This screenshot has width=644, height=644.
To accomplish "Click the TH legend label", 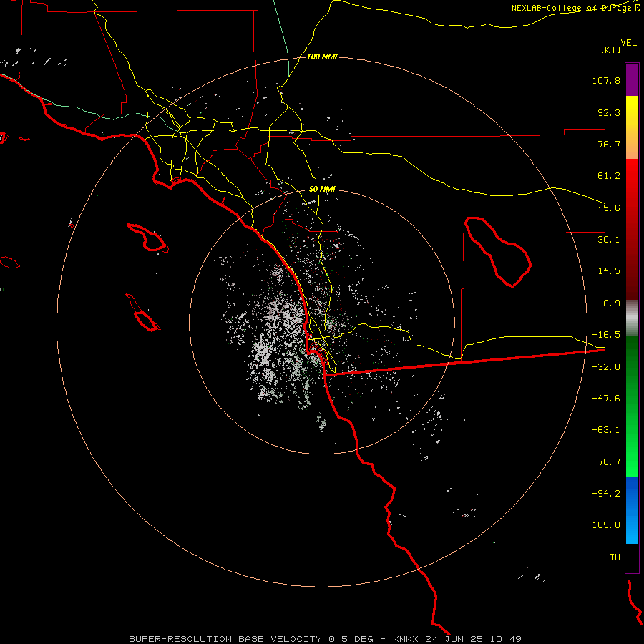I will point(615,557).
